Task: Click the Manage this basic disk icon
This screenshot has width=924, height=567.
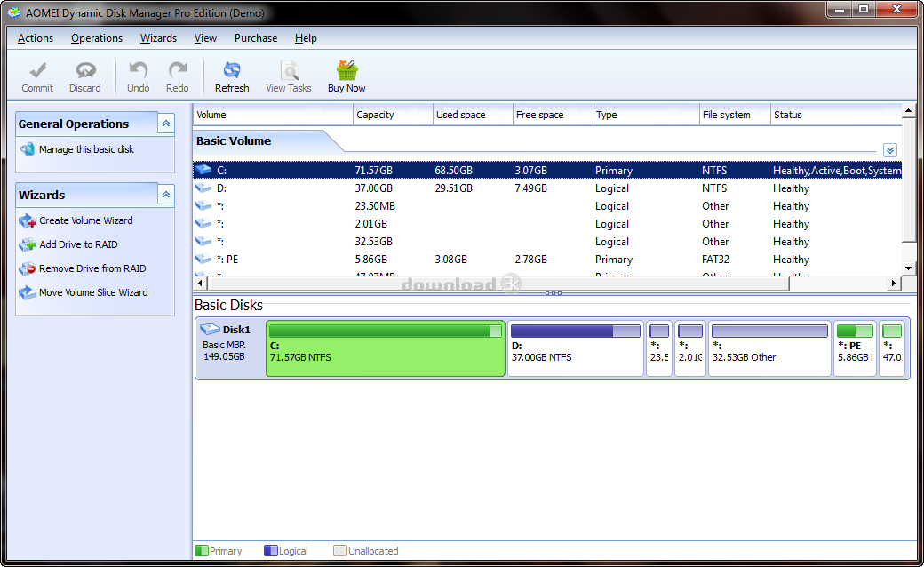Action: (28, 149)
